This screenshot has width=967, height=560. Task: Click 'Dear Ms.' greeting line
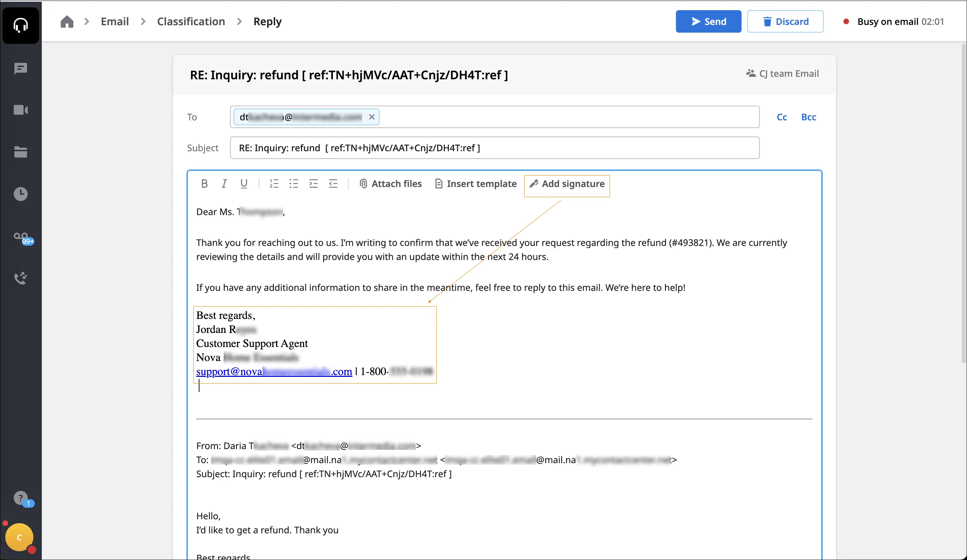[x=241, y=212]
